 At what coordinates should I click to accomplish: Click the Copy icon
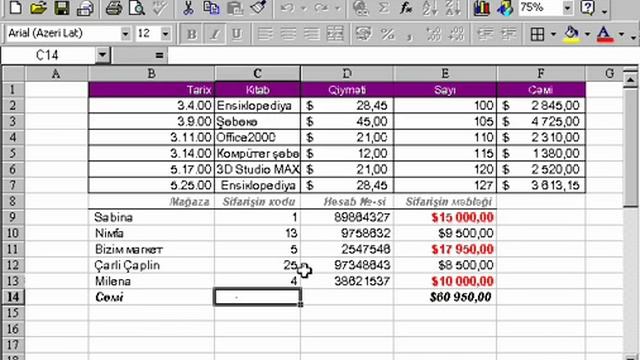pos(211,7)
